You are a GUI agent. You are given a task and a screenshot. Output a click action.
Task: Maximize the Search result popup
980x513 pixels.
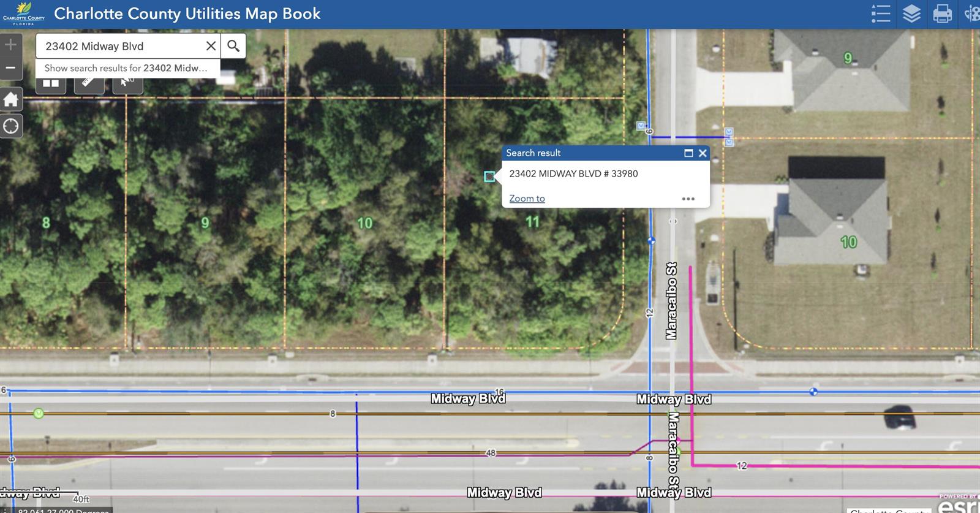click(688, 153)
